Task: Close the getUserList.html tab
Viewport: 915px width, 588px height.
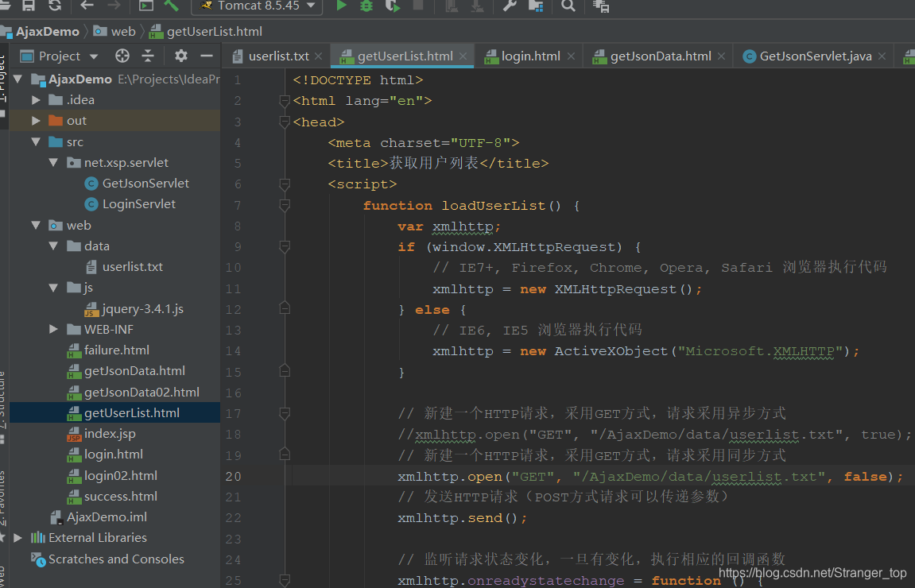Action: tap(463, 56)
